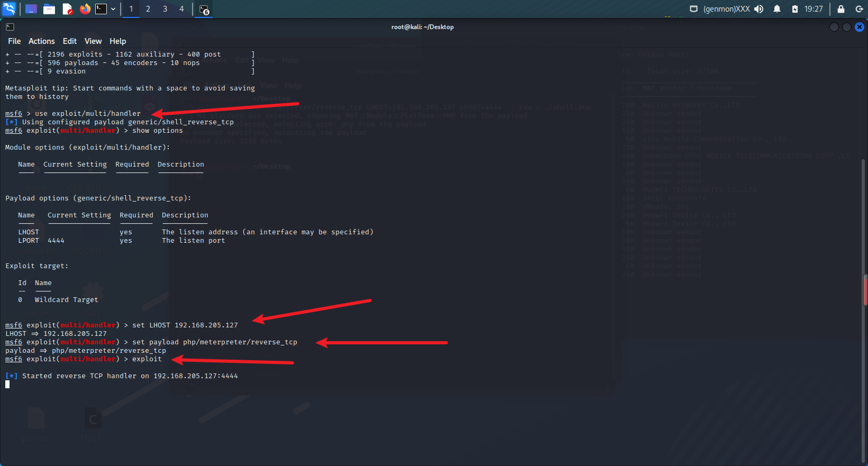This screenshot has height=466, width=868.
Task: Click the LHOST row name
Action: (29, 232)
